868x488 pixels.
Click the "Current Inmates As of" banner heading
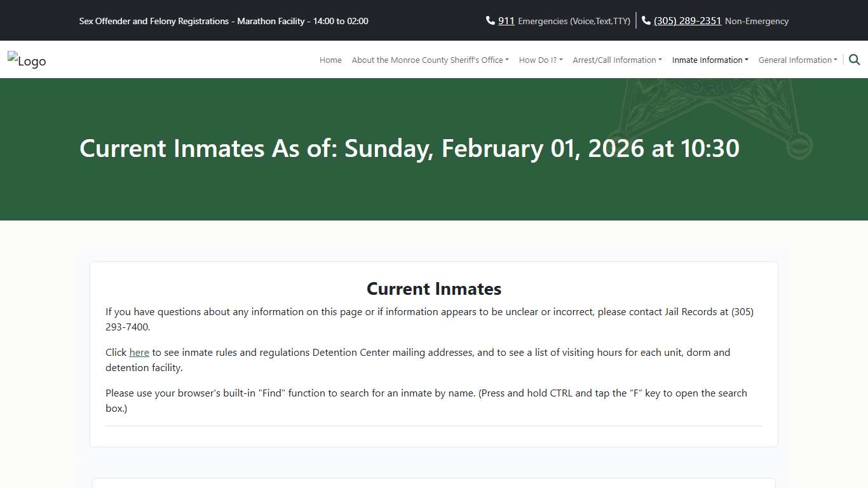point(409,149)
